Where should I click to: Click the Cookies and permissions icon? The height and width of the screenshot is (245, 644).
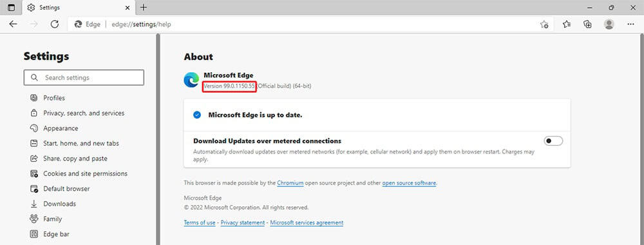pyautogui.click(x=34, y=173)
